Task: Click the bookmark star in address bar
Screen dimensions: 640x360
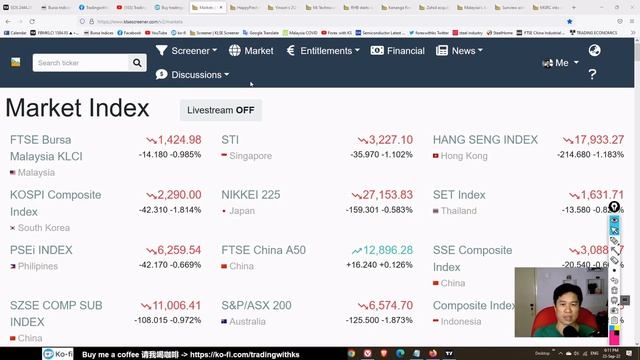Action: pyautogui.click(x=569, y=21)
